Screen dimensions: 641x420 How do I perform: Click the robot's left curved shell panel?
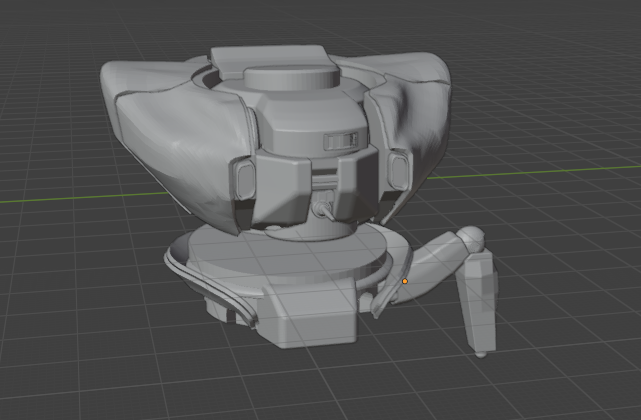coord(160,130)
